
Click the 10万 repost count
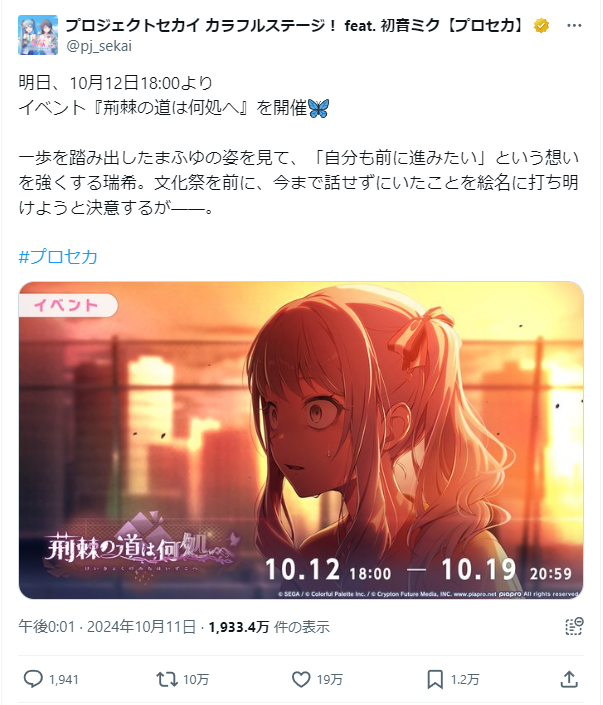point(196,679)
